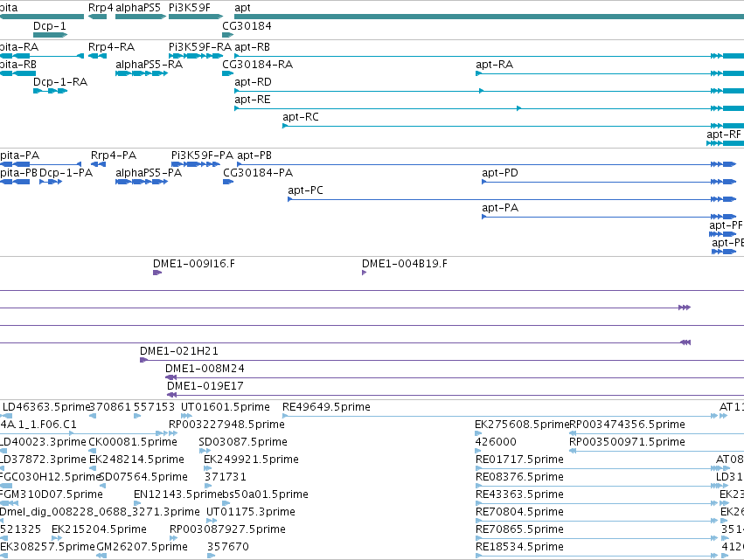Click the alphaPS5 gene label
744x560 pixels.
click(x=138, y=8)
